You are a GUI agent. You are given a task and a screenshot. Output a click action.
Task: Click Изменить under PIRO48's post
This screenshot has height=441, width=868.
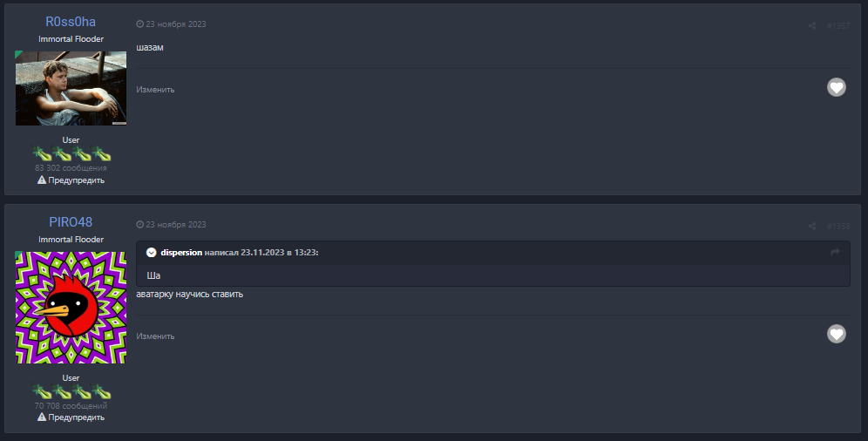click(155, 336)
